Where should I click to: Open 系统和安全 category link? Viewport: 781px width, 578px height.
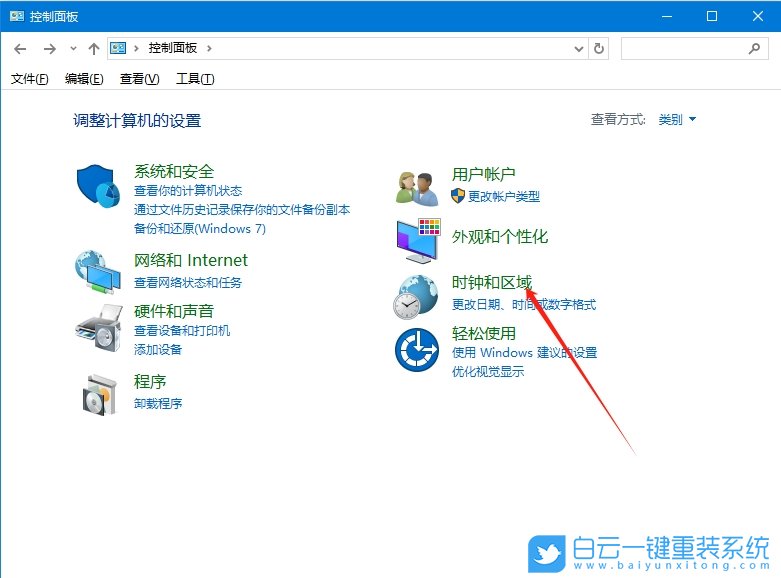point(174,171)
